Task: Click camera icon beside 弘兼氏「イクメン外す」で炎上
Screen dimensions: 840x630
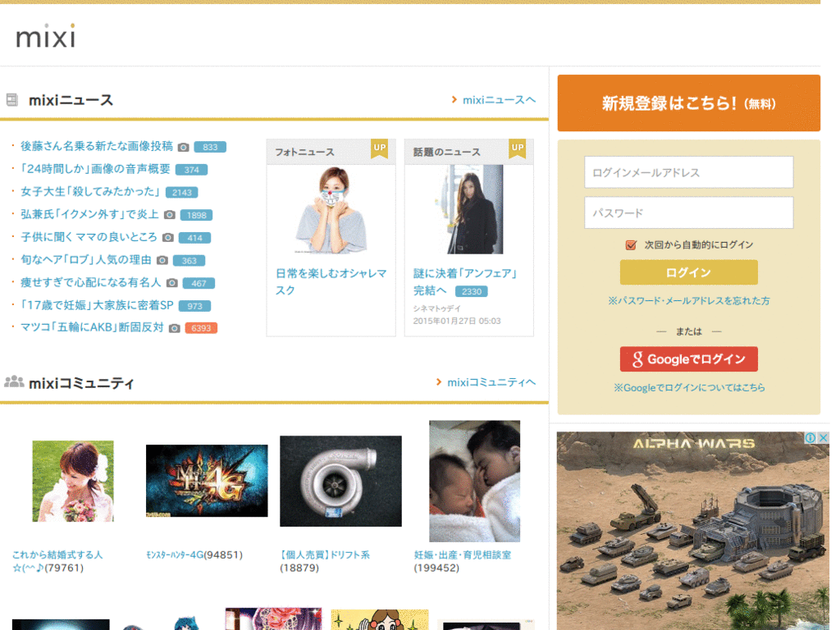Action: point(169,215)
